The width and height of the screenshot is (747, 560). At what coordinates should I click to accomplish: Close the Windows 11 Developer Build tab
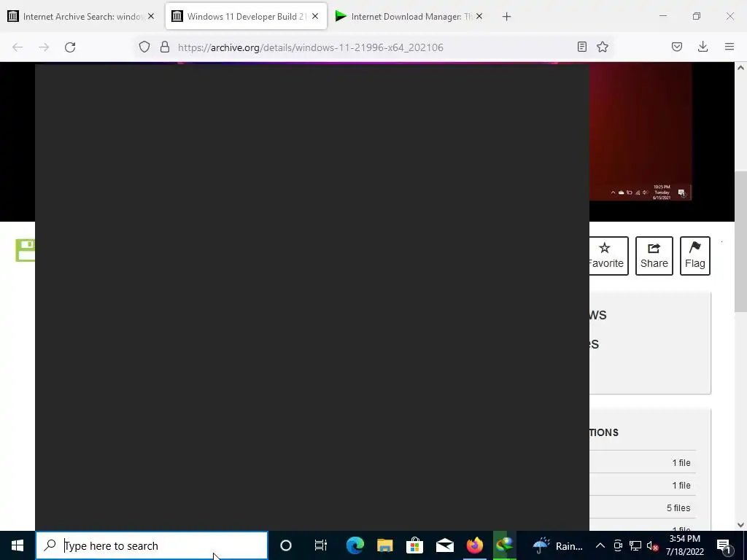tap(315, 17)
